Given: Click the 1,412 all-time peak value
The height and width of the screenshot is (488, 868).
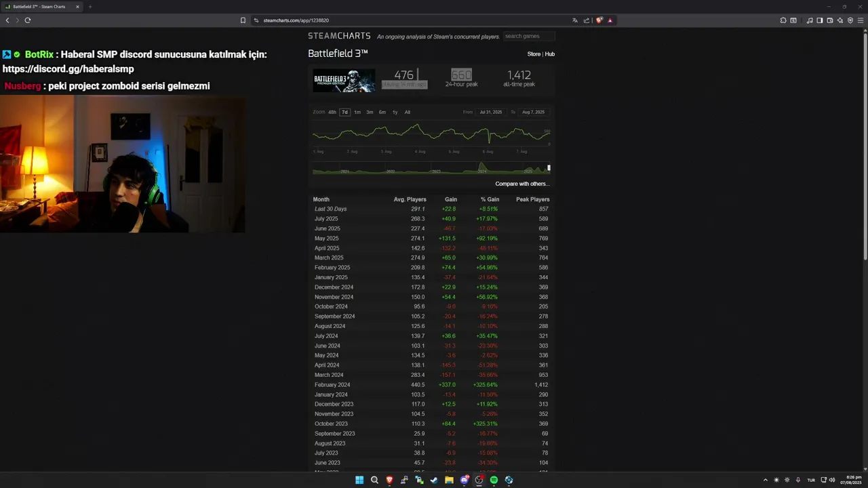Looking at the screenshot, I should point(519,75).
